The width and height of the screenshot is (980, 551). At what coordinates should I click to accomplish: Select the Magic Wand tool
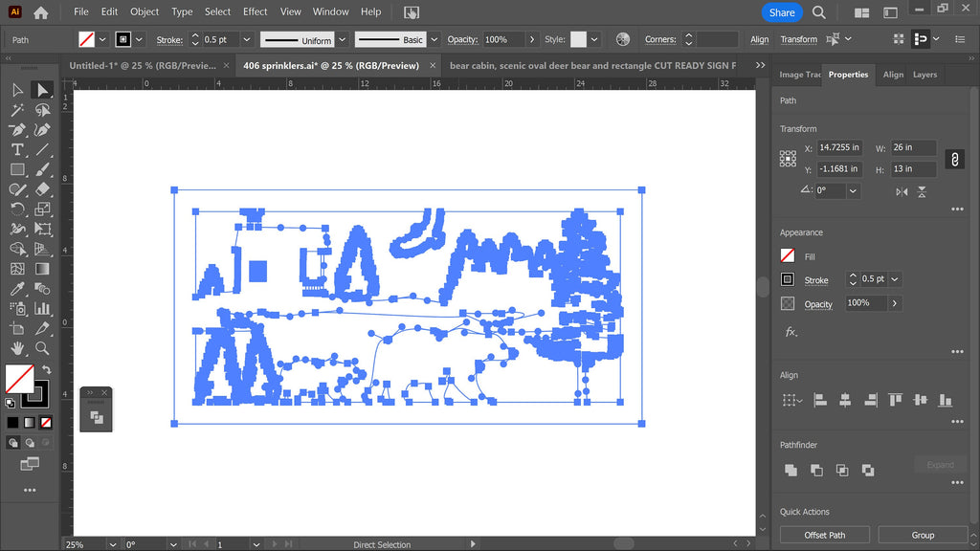coord(17,111)
